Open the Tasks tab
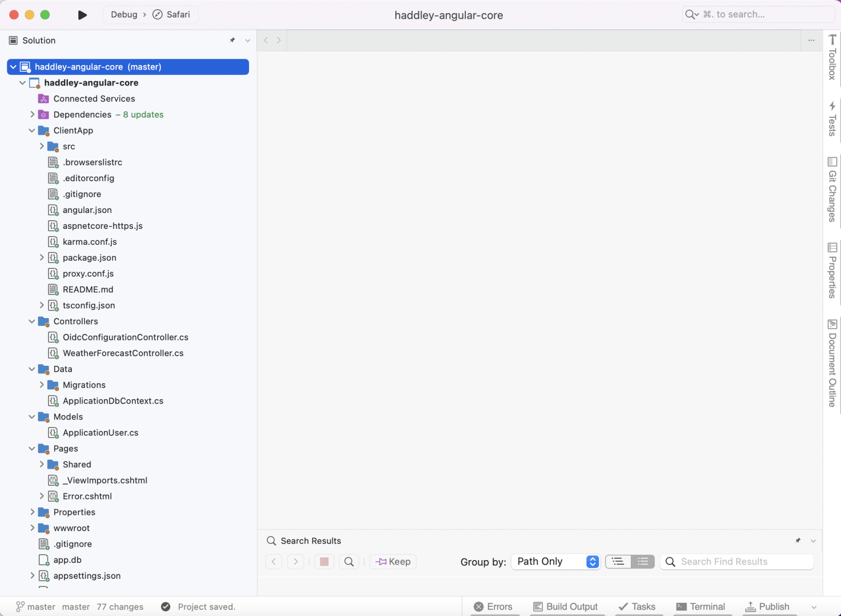Screen dimensions: 841x616 (637, 607)
